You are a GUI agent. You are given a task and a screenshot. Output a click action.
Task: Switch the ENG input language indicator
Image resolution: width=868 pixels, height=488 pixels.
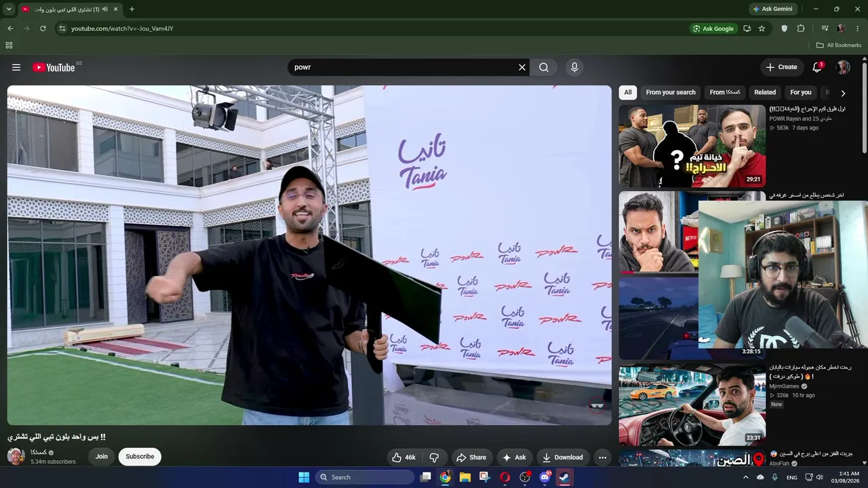coord(792,477)
